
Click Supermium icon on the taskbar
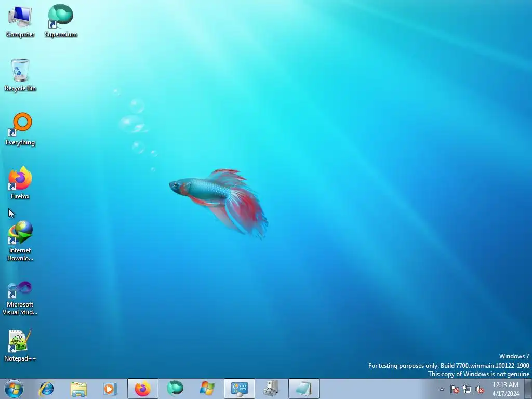pos(175,389)
